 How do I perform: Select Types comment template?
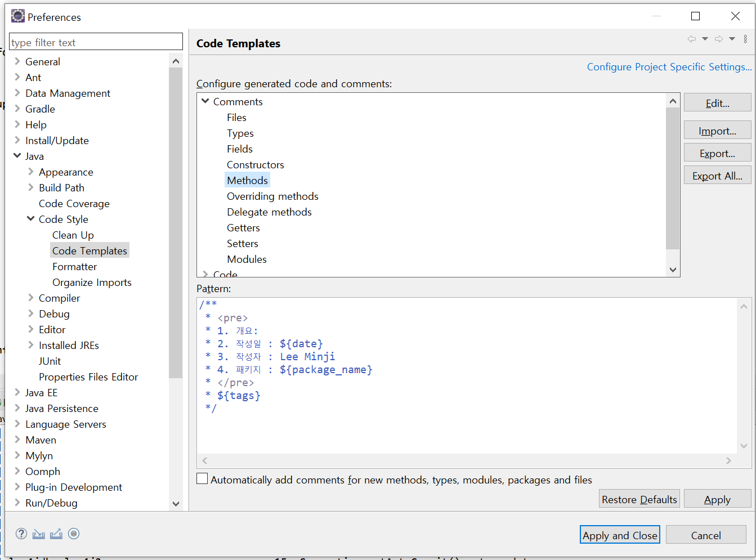240,133
